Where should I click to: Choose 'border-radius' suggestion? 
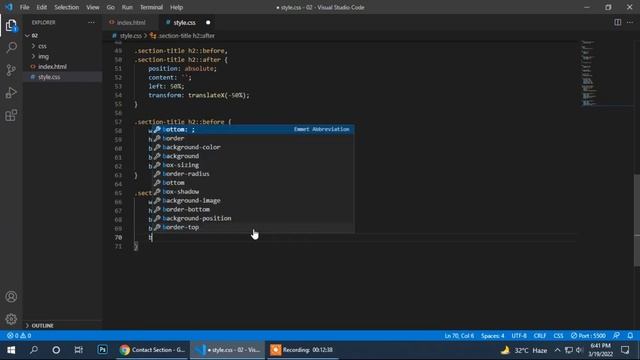(x=253, y=174)
